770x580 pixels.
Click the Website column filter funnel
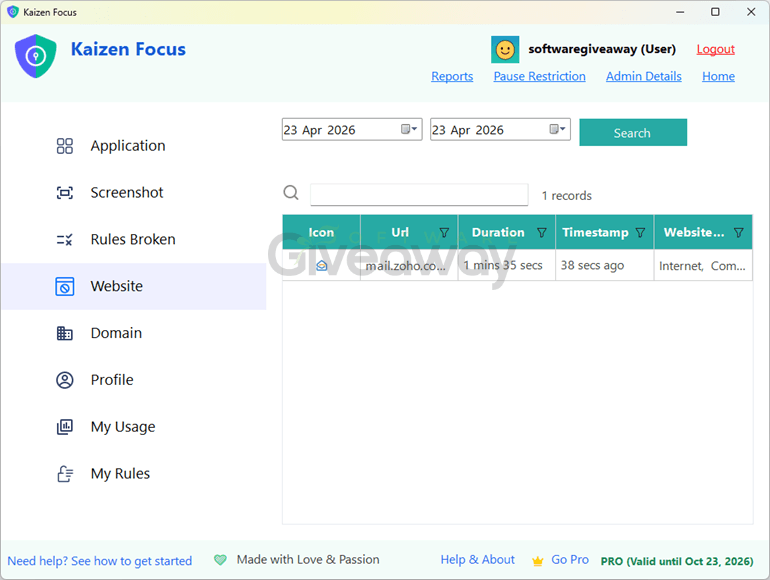739,232
